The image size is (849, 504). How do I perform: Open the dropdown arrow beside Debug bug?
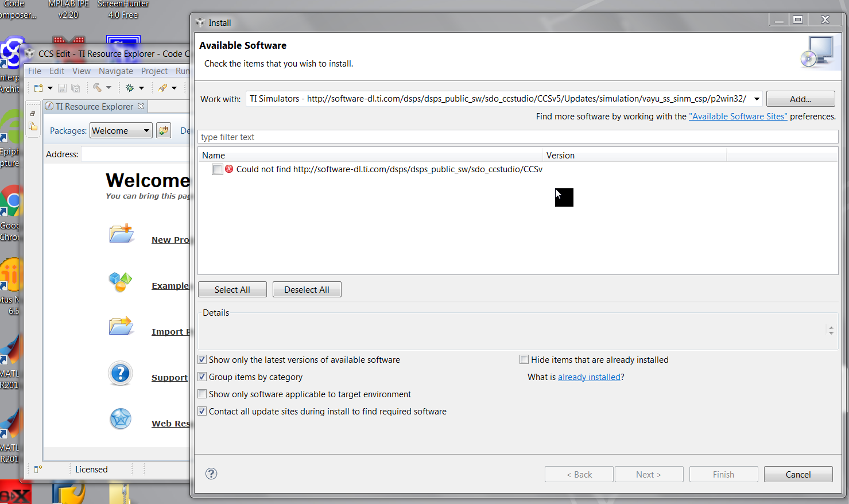click(141, 88)
